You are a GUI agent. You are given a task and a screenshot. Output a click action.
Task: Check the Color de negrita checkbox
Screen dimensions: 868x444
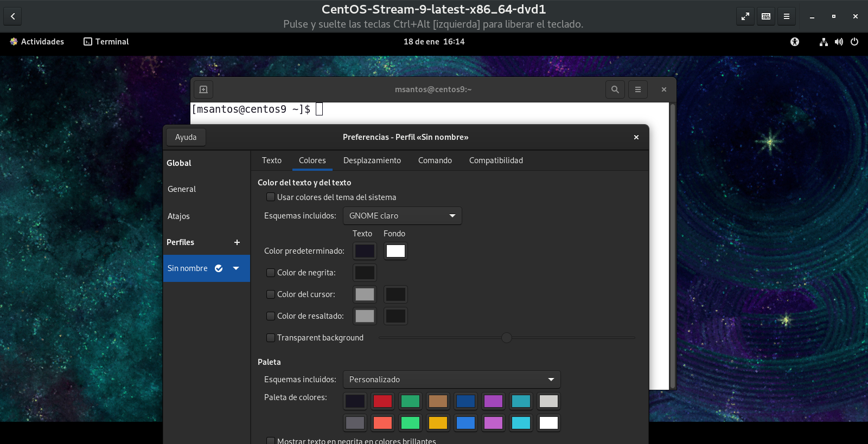(270, 273)
